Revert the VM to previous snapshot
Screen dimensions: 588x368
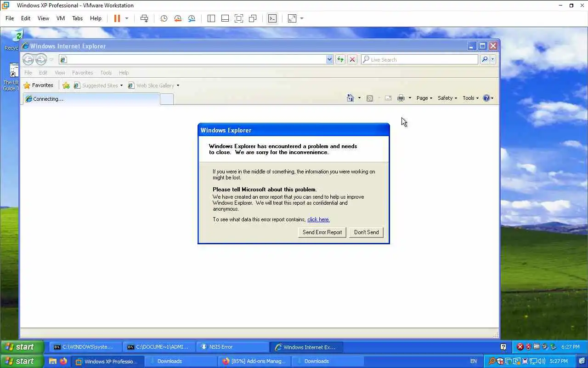pyautogui.click(x=178, y=18)
